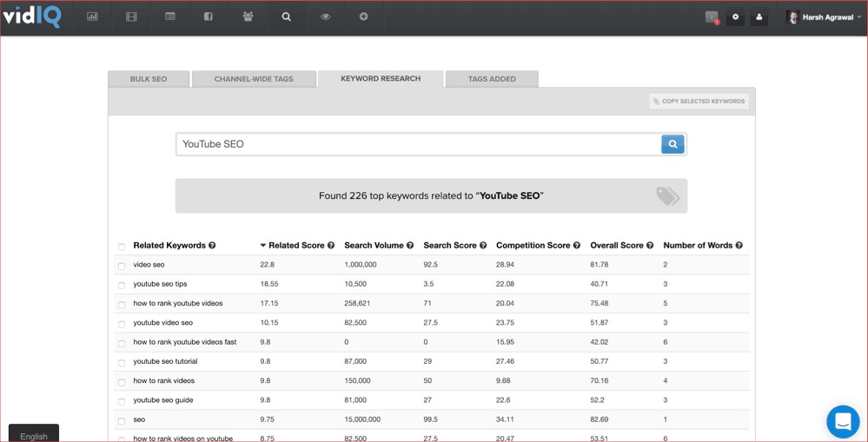Open the eye icon in navbar
This screenshot has width=868, height=442.
pyautogui.click(x=325, y=17)
